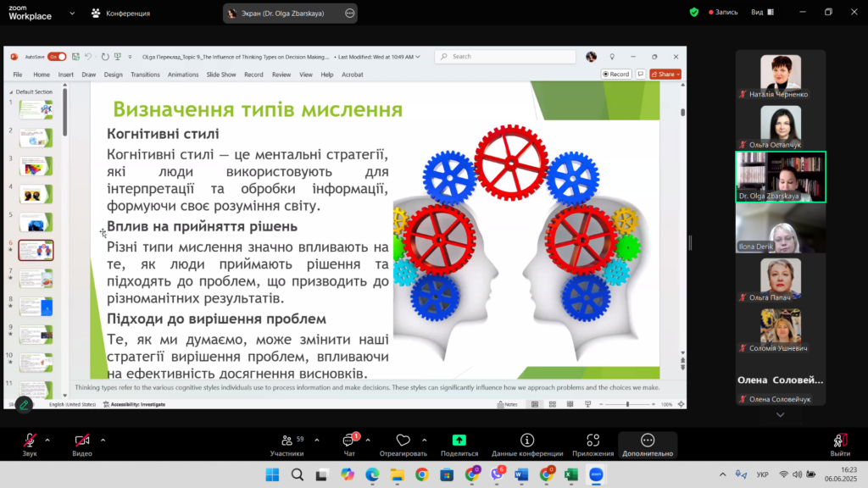This screenshot has height=488, width=868.
Task: Click the Zoom annotation pencil icon
Action: [x=24, y=405]
